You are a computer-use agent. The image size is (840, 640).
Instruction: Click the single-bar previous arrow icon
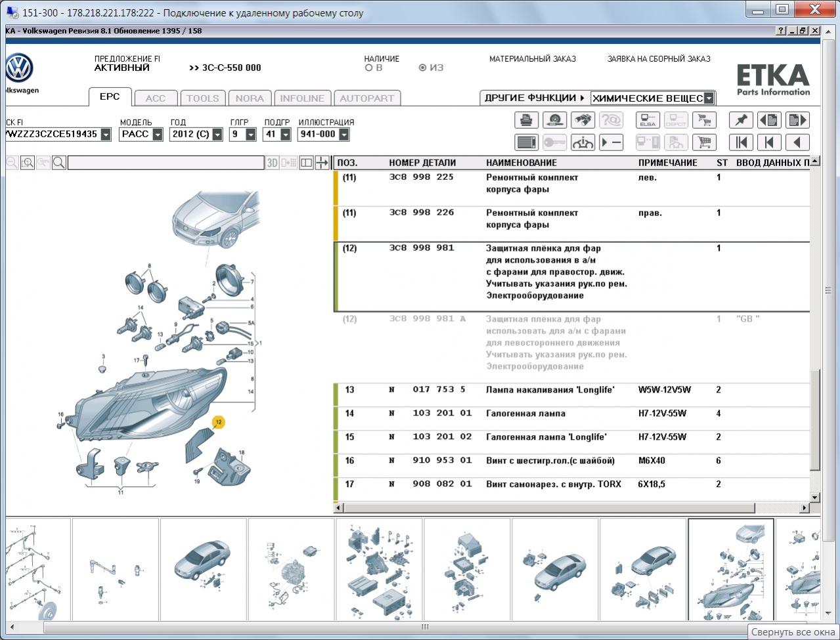[769, 142]
